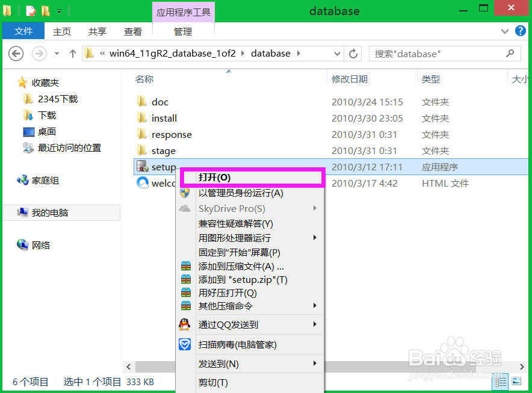Image resolution: width=532 pixels, height=393 pixels.
Task: Click the properties icon in quick access toolbar
Action: pos(31,11)
